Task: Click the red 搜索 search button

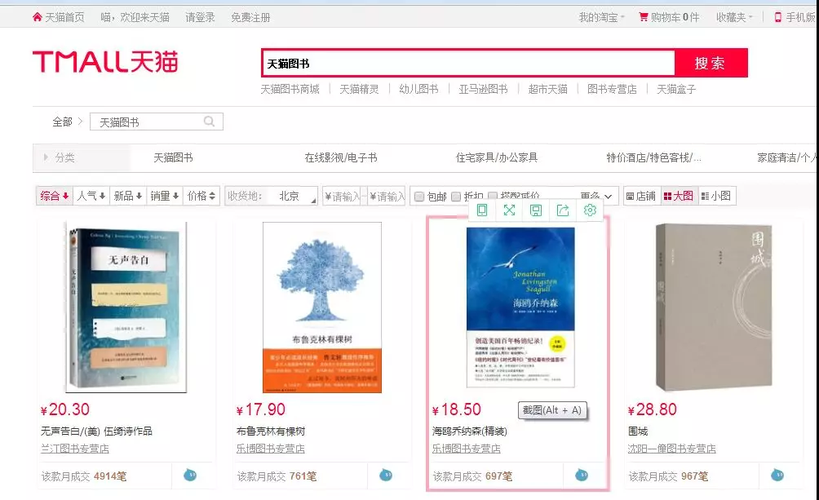Action: tap(710, 63)
